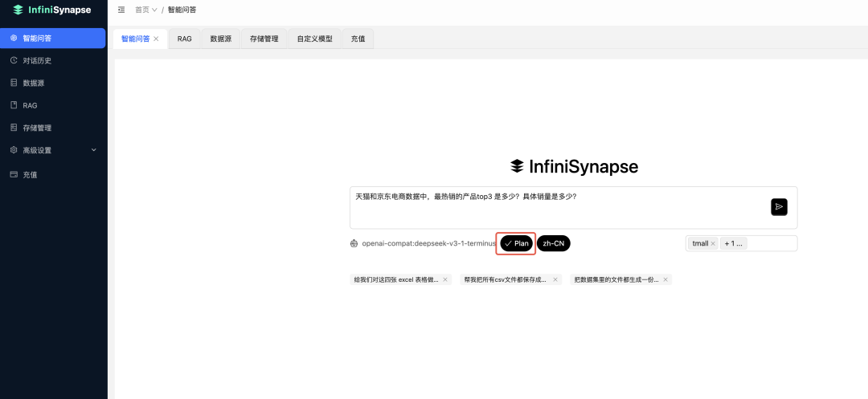Switch to the 存储管理 tab
This screenshot has height=399, width=868.
tap(264, 39)
